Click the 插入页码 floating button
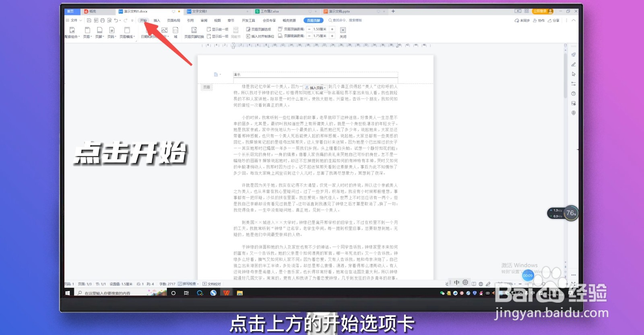The image size is (644, 335). click(315, 88)
